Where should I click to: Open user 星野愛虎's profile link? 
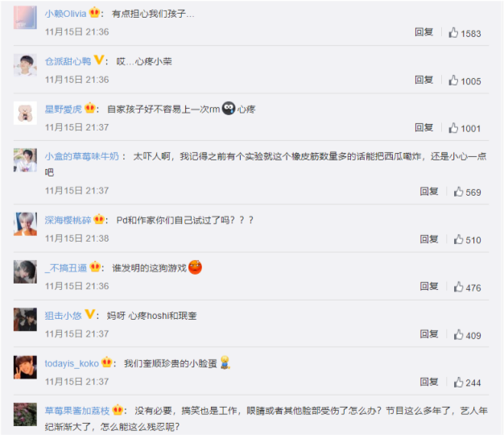pos(64,110)
